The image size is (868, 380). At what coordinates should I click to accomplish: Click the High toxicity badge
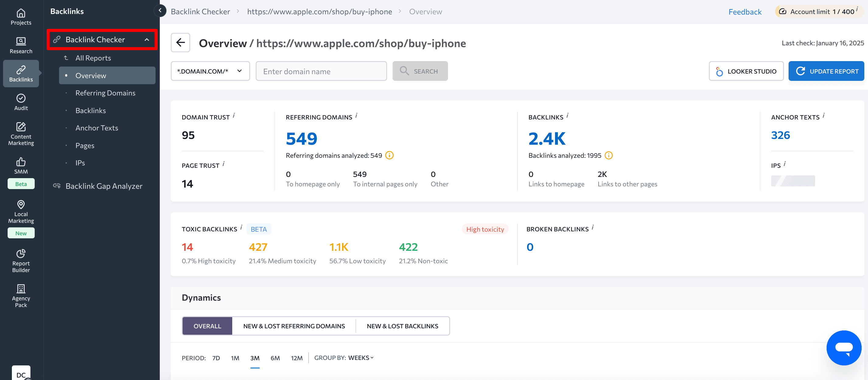485,229
